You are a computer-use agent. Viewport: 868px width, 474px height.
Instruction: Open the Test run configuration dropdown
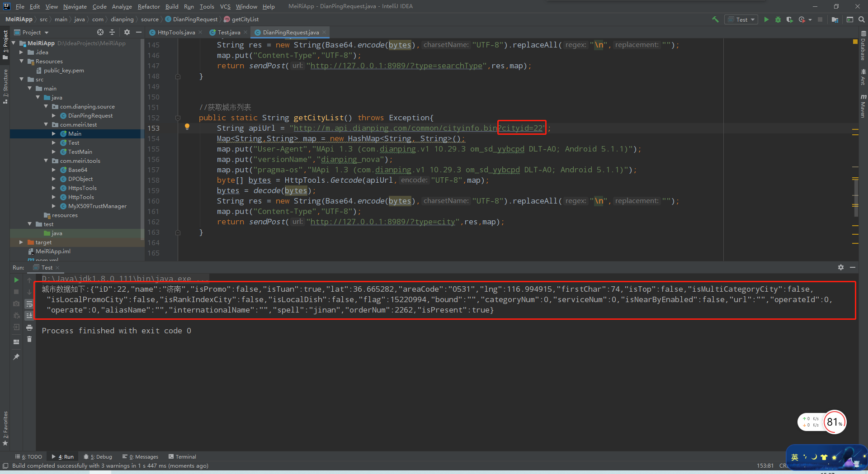click(741, 19)
